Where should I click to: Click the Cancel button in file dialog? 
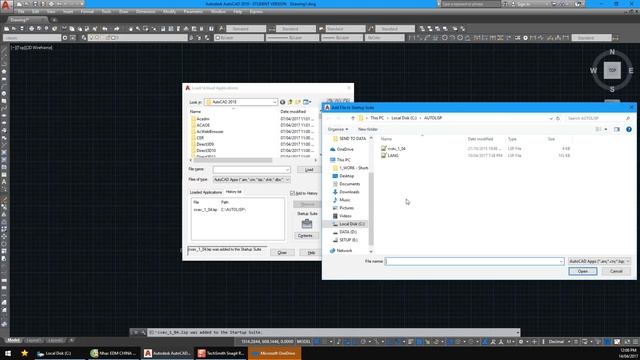pos(616,271)
